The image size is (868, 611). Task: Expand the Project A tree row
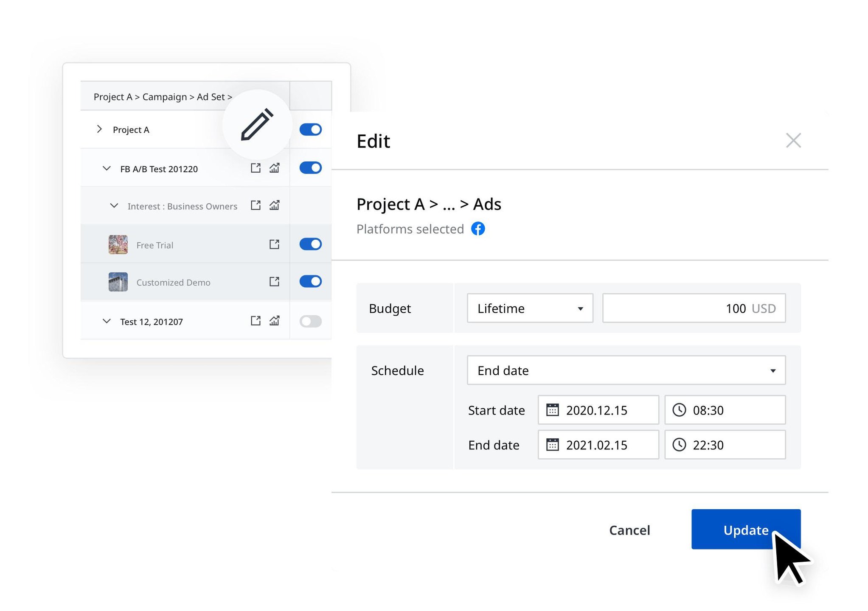(x=99, y=129)
